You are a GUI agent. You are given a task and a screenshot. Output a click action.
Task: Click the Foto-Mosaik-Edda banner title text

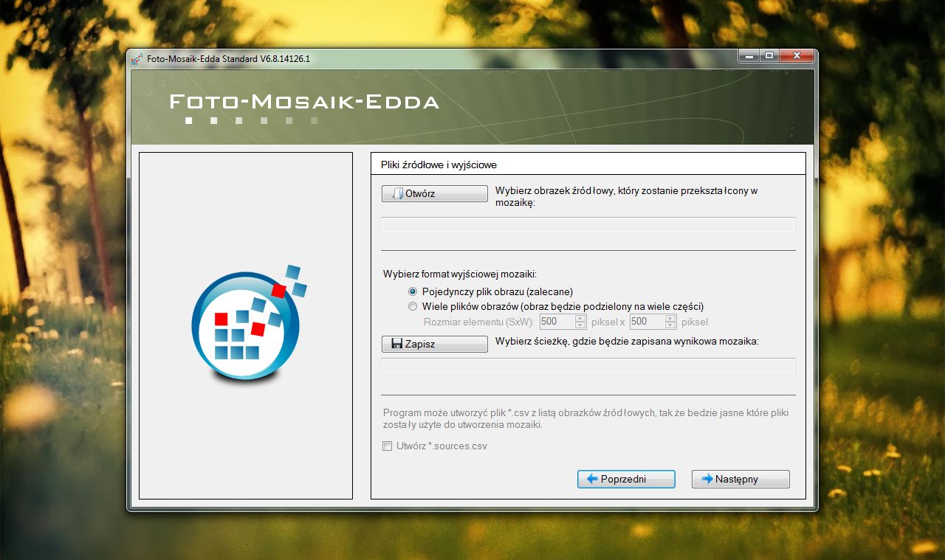pos(304,102)
